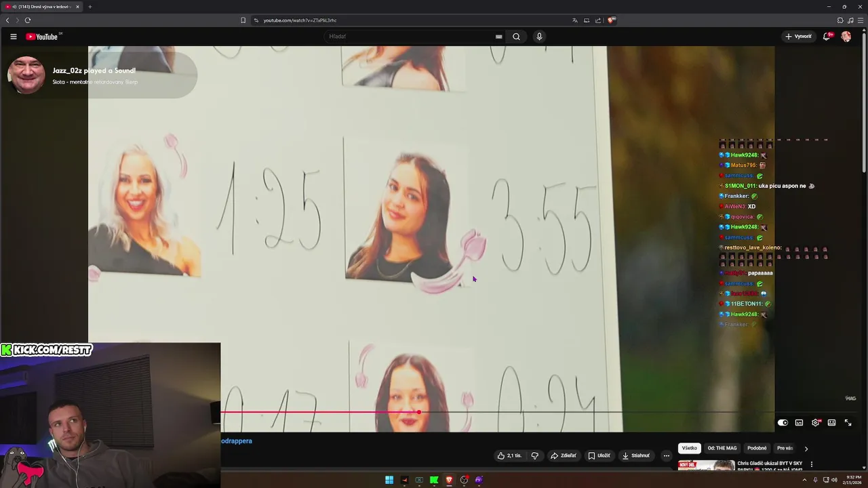This screenshot has height=488, width=868.
Task: Enter fullscreen video mode
Action: pyautogui.click(x=848, y=422)
